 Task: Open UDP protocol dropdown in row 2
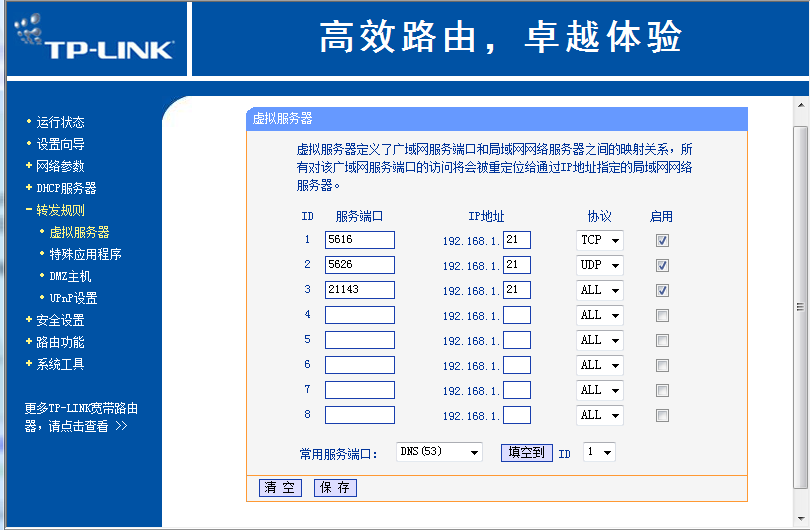pos(600,265)
